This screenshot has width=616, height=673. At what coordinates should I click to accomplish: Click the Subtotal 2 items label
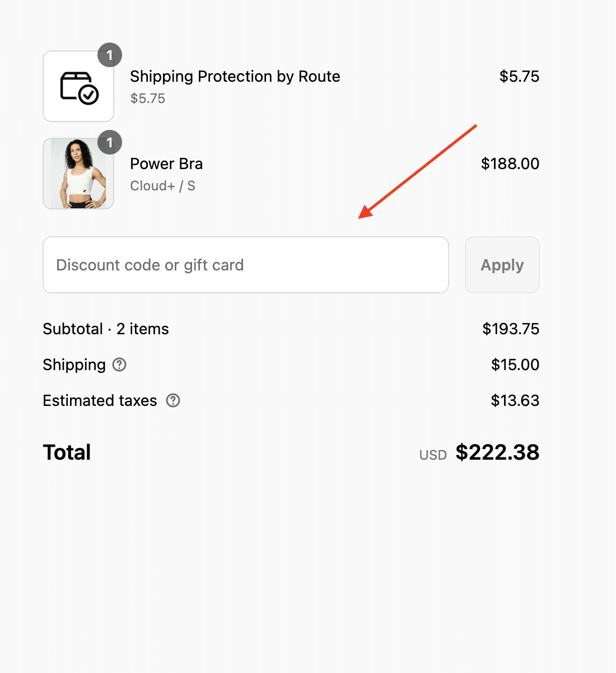[x=106, y=329]
